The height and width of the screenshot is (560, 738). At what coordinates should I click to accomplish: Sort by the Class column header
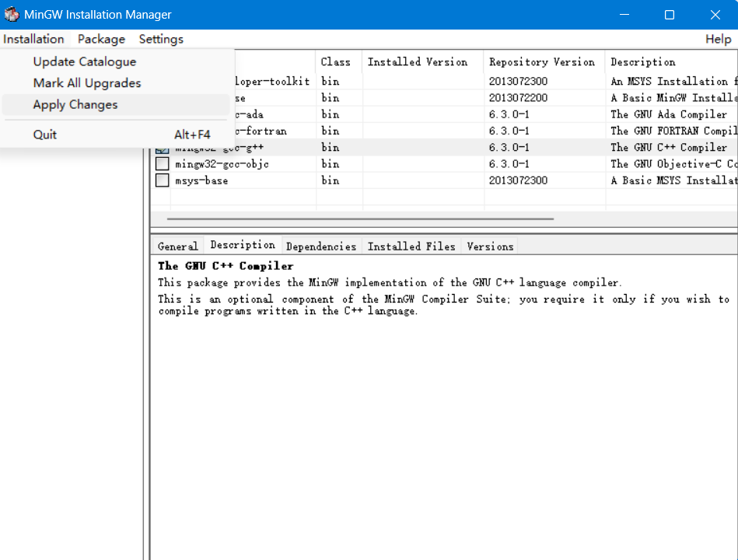tap(338, 61)
